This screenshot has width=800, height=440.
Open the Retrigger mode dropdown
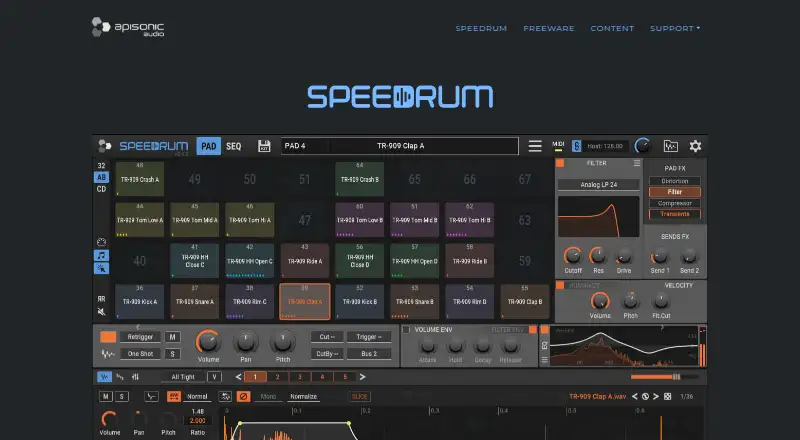tap(140, 337)
